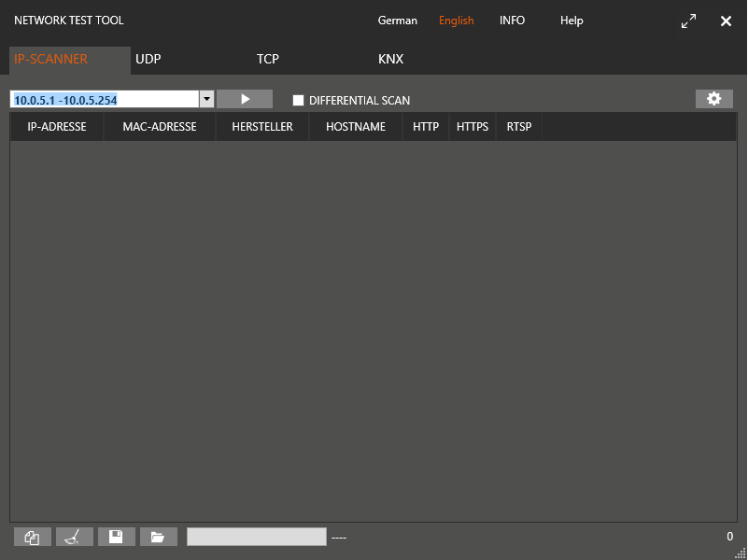This screenshot has width=748, height=560.
Task: Click the scan progress bar
Action: click(x=257, y=537)
